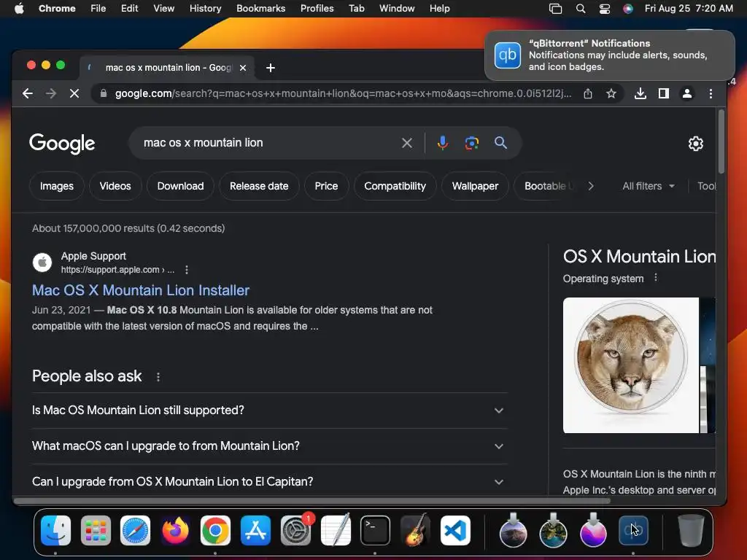Image resolution: width=747 pixels, height=560 pixels.
Task: Open options for Apple Support result
Action: pos(187,270)
